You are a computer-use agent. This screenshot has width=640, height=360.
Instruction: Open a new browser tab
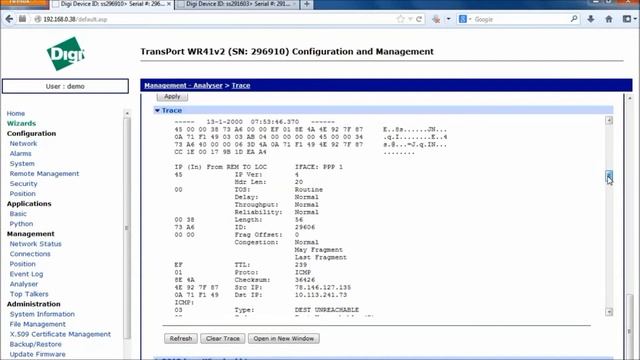pyautogui.click(x=307, y=4)
